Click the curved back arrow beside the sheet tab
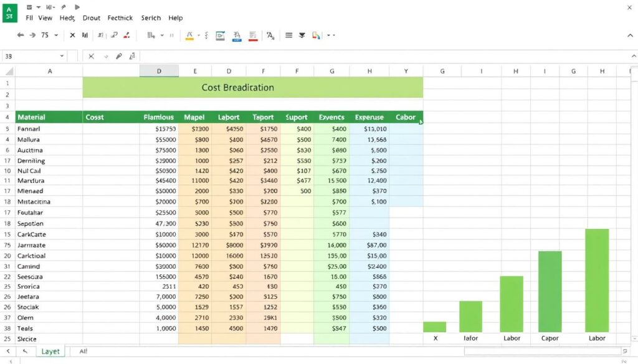Image resolution: width=638 pixels, height=364 pixels. tap(25, 351)
